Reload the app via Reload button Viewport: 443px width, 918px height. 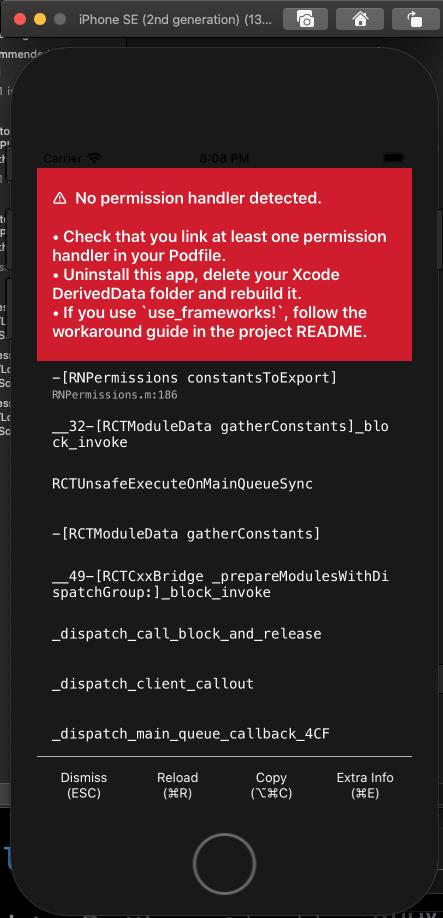tap(177, 785)
